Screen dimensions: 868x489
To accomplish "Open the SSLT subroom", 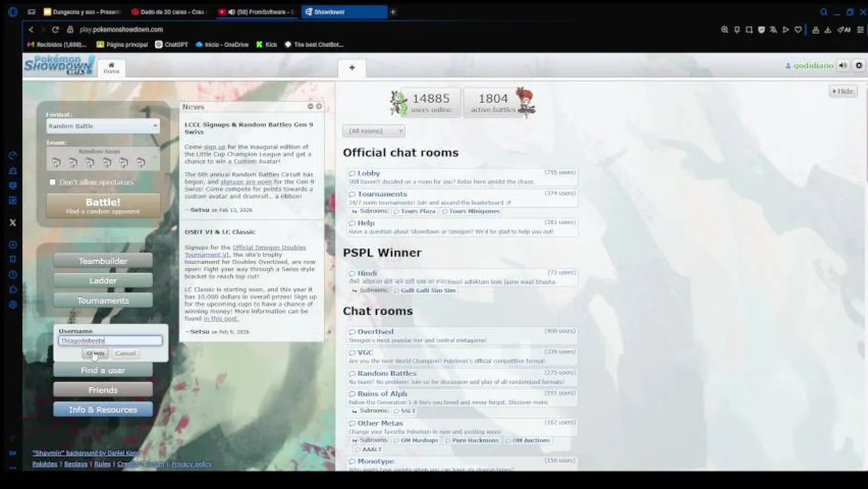I will (x=404, y=411).
